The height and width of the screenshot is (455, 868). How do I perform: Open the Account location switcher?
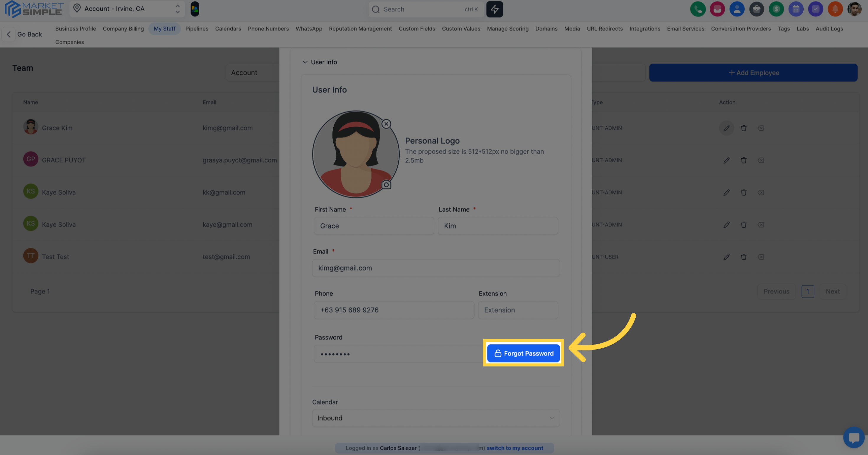click(127, 9)
